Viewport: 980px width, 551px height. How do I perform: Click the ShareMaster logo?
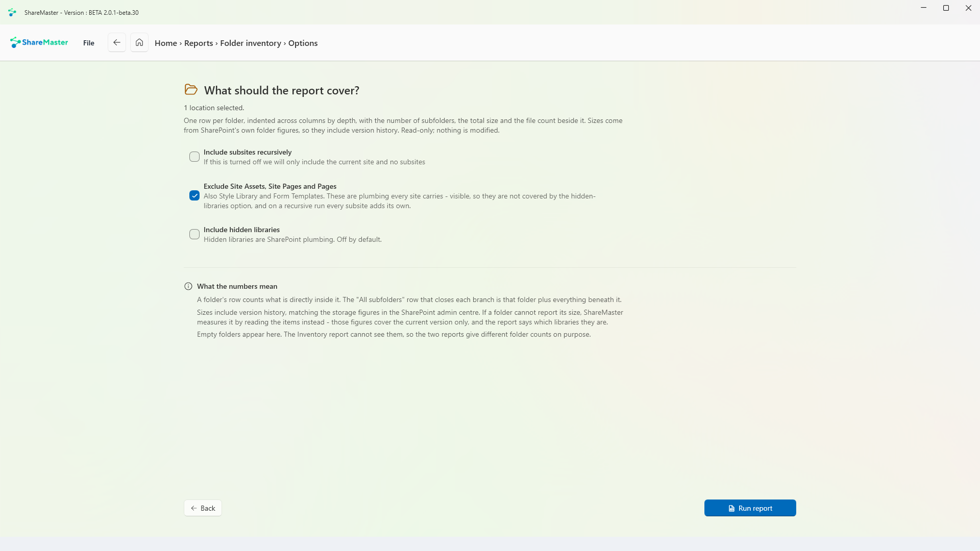(x=39, y=42)
